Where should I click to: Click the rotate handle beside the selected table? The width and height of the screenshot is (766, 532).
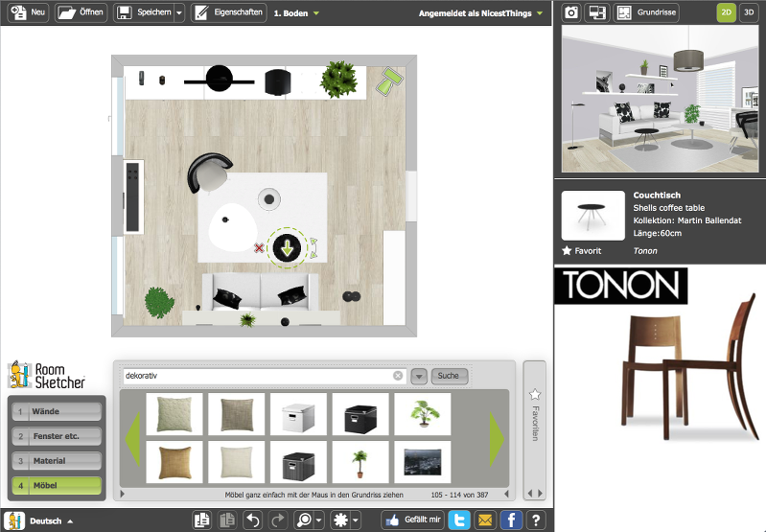(314, 247)
